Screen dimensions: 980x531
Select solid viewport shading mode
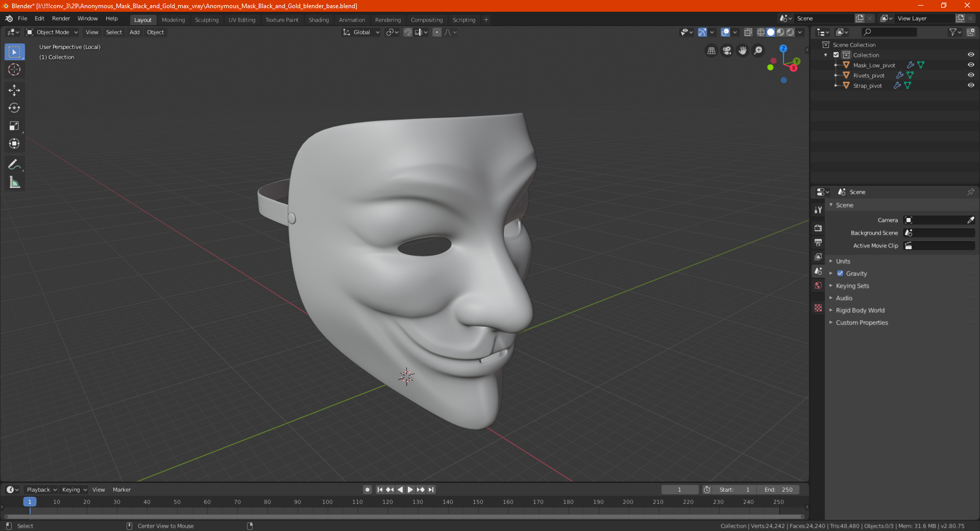pyautogui.click(x=771, y=32)
